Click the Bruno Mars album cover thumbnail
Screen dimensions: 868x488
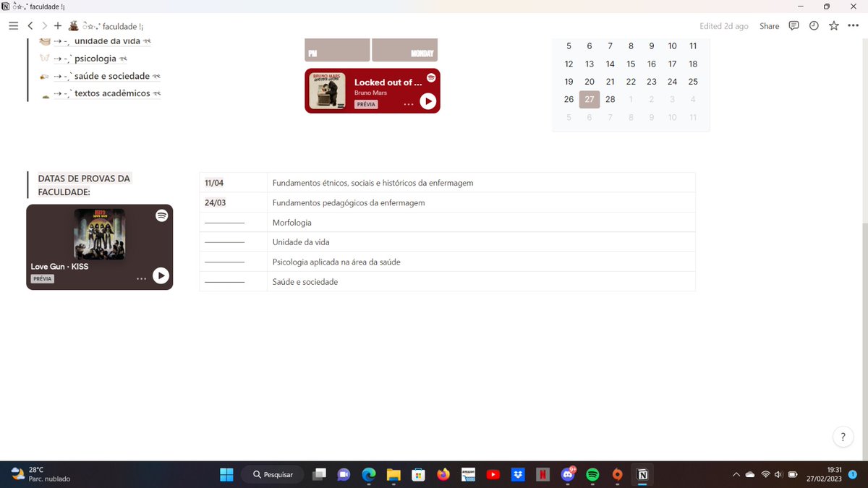[x=327, y=91]
